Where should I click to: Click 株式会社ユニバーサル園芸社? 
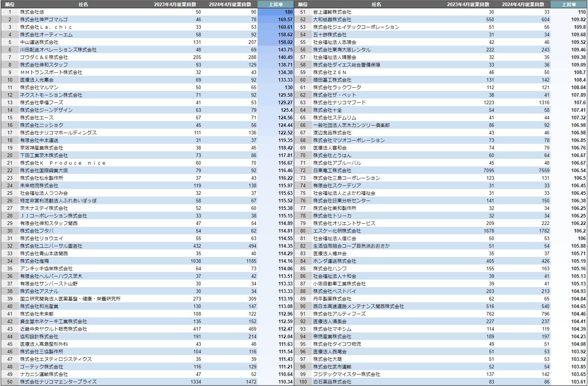(51, 246)
